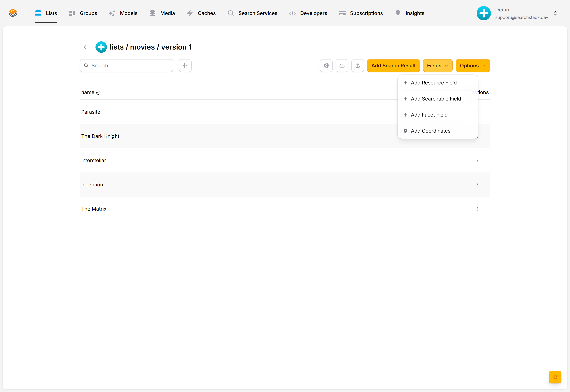Image resolution: width=570 pixels, height=392 pixels.
Task: Click Add Search Result button
Action: point(393,66)
